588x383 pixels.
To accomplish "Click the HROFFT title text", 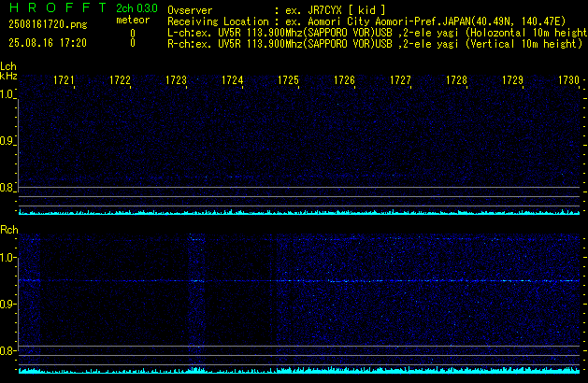I will point(58,7).
